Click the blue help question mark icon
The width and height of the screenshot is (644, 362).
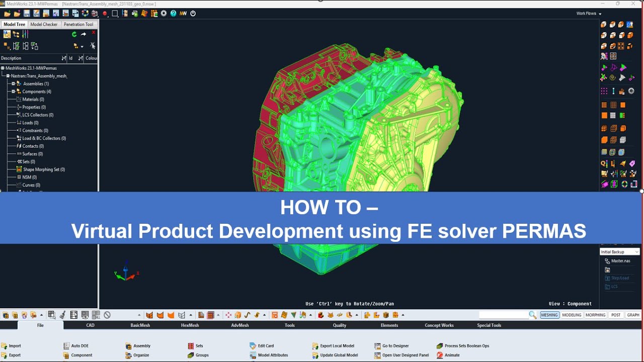[173, 14]
